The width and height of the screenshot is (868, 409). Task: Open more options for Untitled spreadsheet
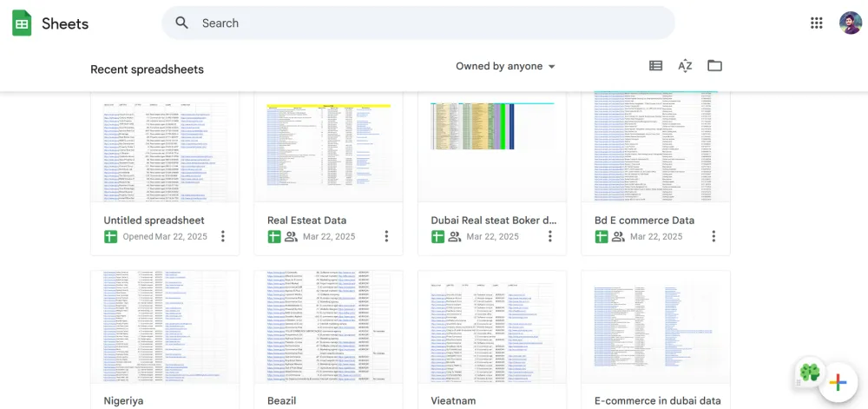click(x=223, y=236)
